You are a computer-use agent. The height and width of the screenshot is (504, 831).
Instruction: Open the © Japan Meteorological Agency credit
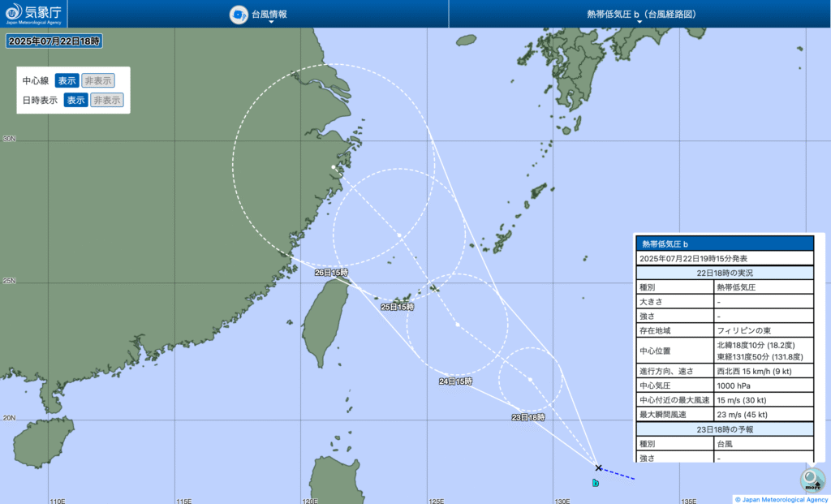point(781,499)
